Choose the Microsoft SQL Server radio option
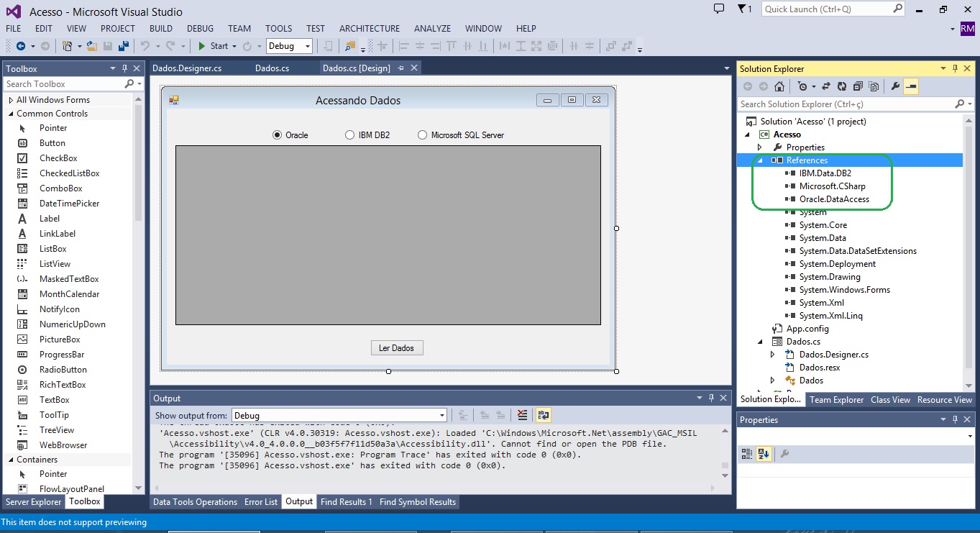Viewport: 980px width, 533px height. [x=423, y=135]
